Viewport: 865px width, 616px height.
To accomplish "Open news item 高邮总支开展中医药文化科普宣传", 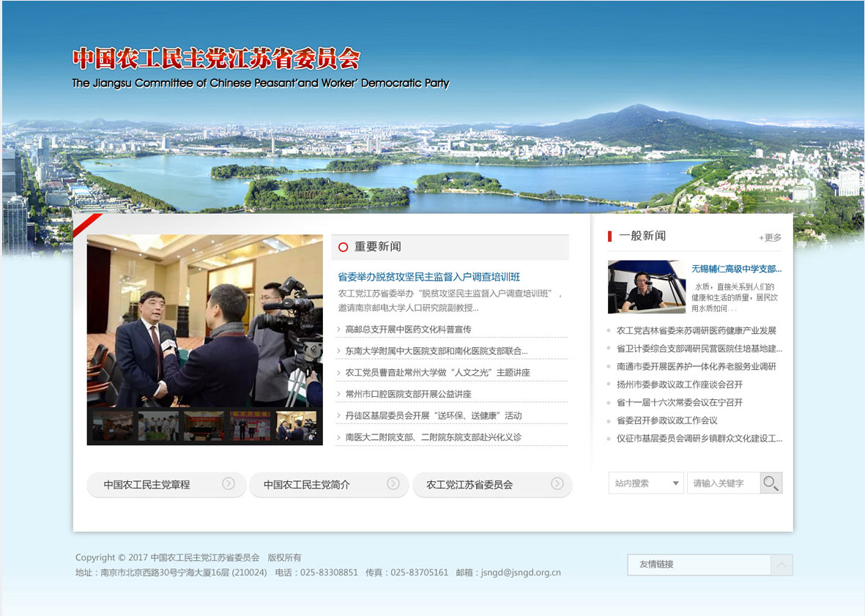I will click(x=408, y=330).
